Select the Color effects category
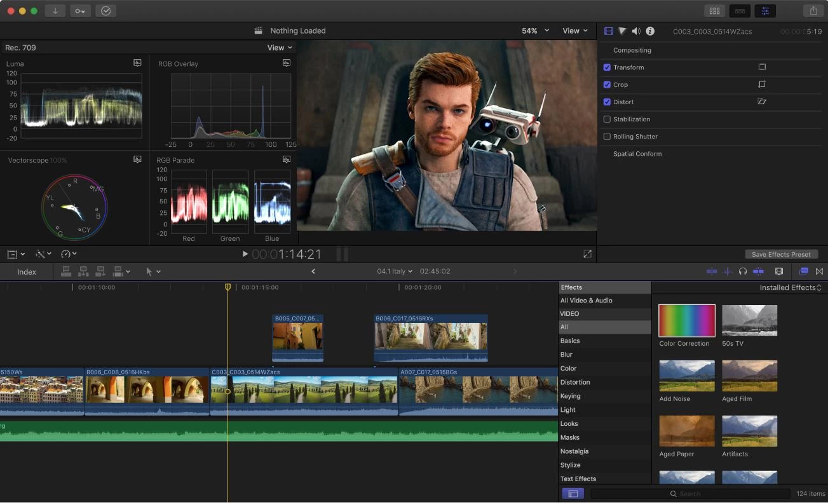This screenshot has width=828, height=504. 604,369
